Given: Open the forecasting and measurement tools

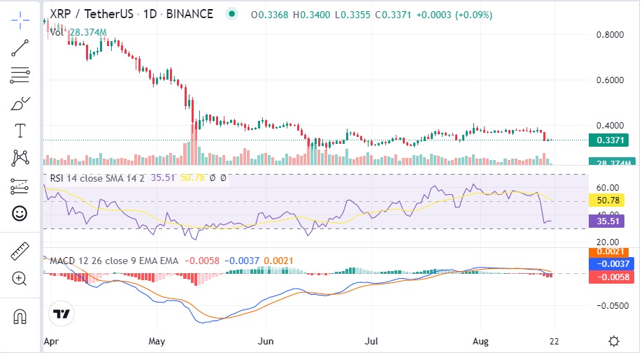Looking at the screenshot, I should click(20, 187).
